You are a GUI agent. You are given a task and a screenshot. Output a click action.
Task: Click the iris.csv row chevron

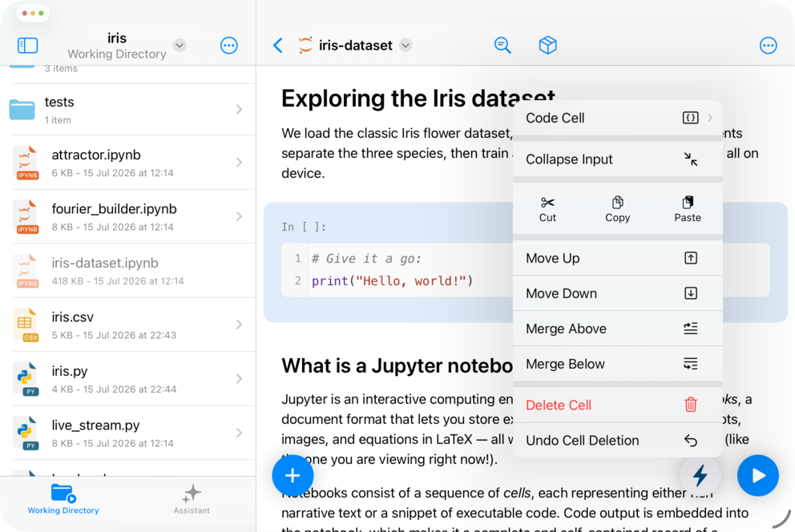239,324
